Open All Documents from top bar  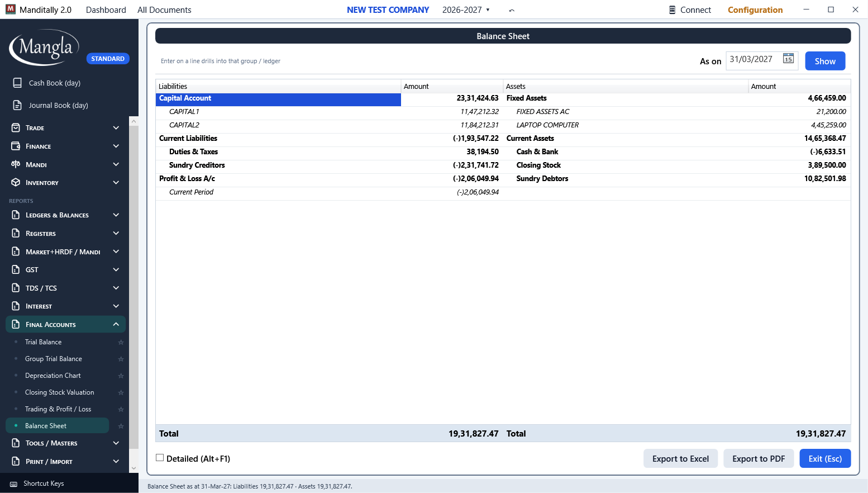click(164, 10)
